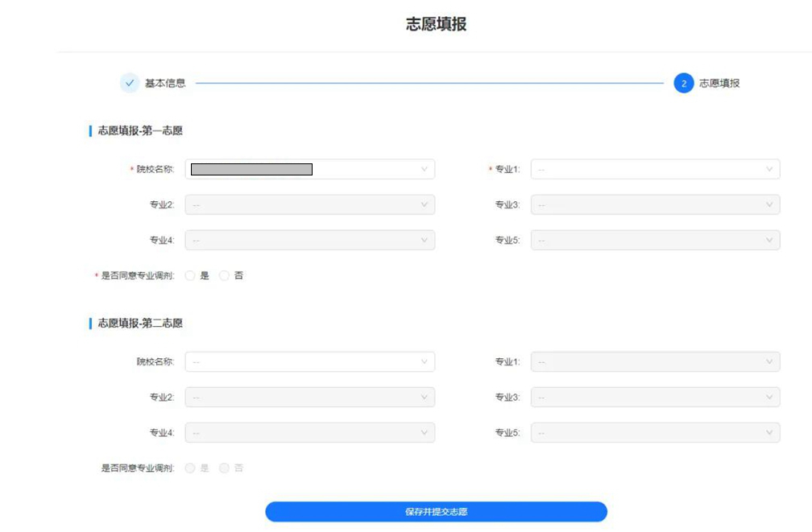
Task: Open second choice 专业3 dropdown
Action: point(654,397)
